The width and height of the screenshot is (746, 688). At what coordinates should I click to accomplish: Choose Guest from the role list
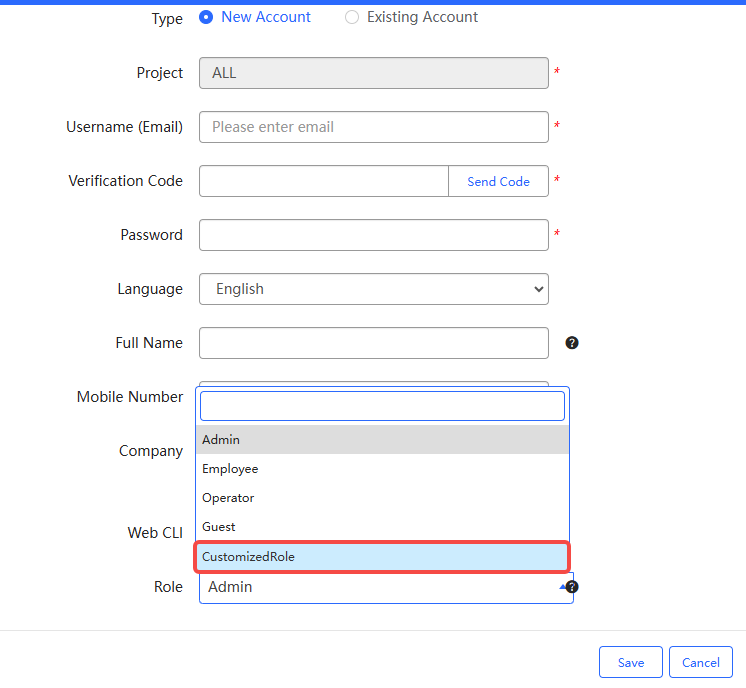pos(382,527)
